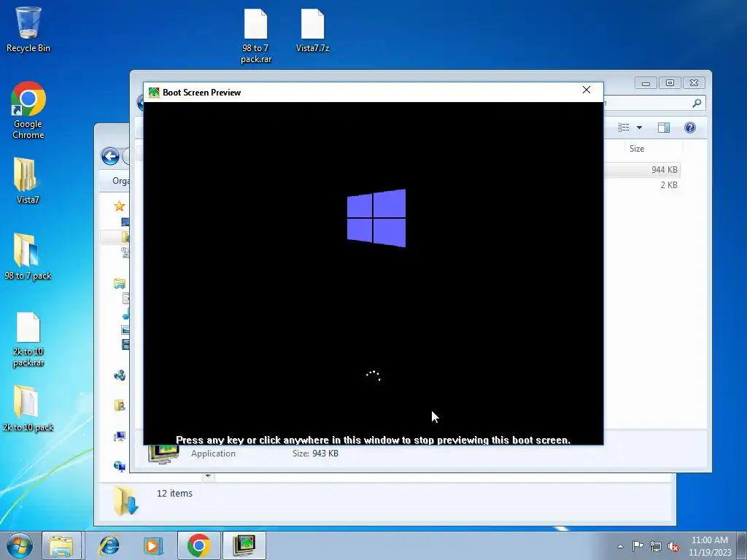Click the folder icon beside '12 items'
Viewport: 747px width, 560px height.
click(125, 501)
